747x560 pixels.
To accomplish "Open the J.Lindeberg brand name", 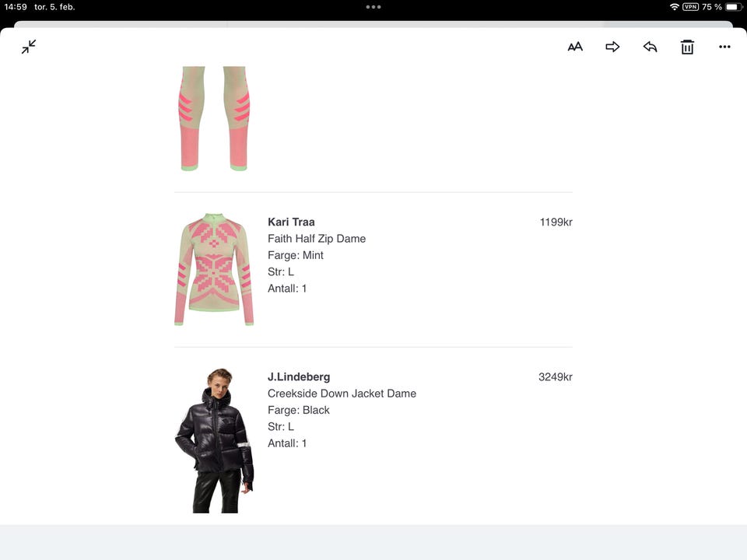I will click(x=299, y=376).
